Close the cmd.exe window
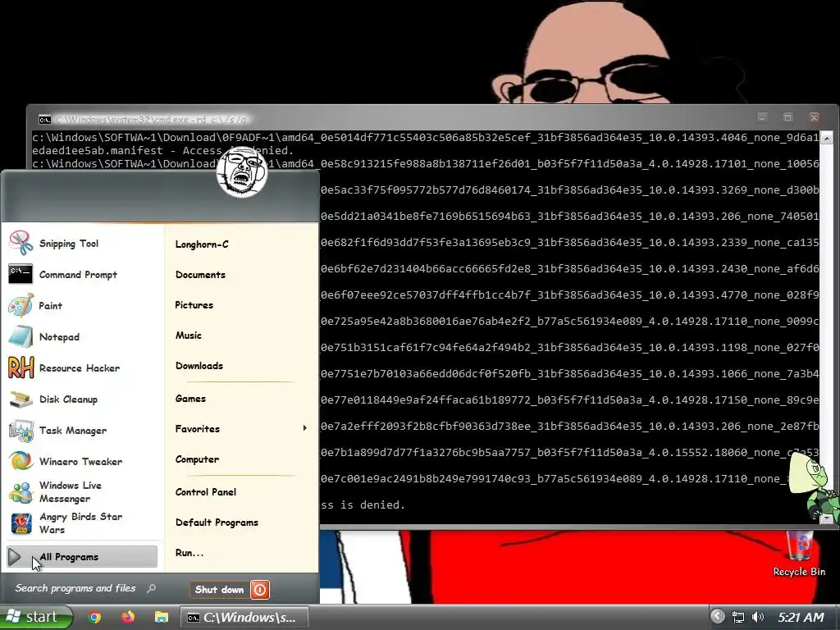The height and width of the screenshot is (630, 840). [x=814, y=117]
